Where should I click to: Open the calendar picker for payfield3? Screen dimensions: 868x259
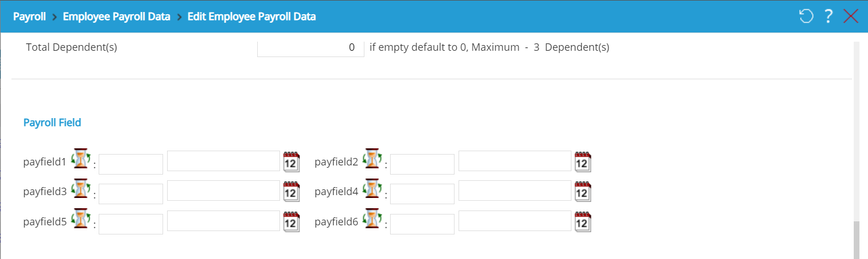click(291, 192)
